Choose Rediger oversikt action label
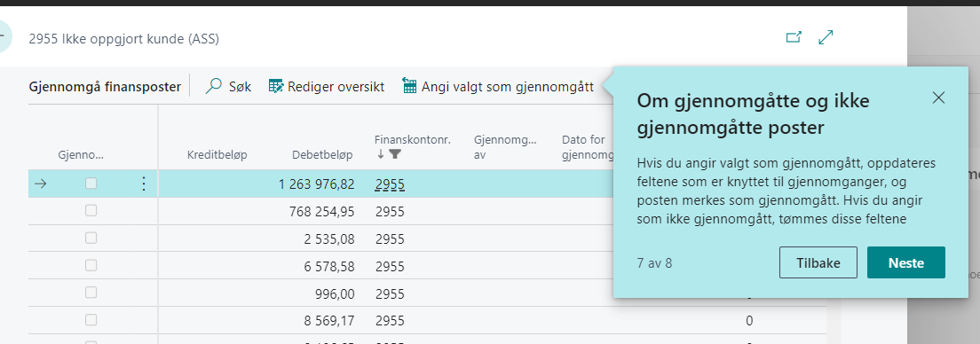 (x=336, y=87)
